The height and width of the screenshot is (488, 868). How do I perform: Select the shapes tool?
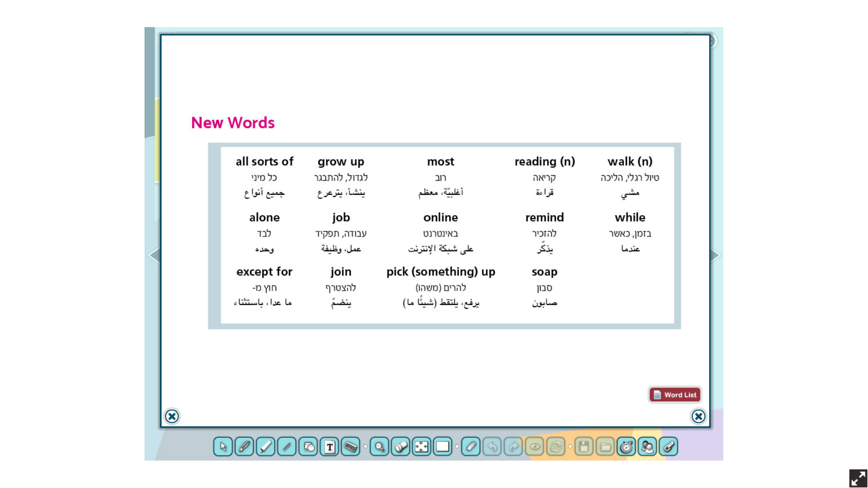(308, 447)
